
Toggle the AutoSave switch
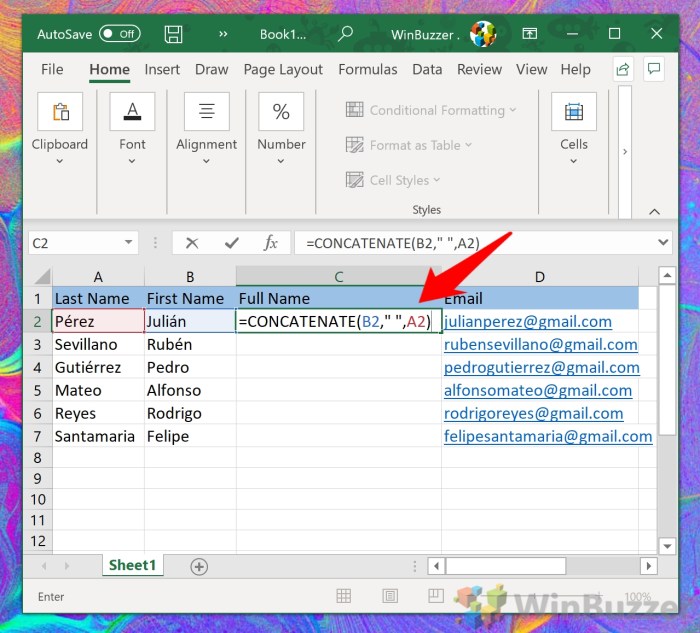pyautogui.click(x=120, y=34)
